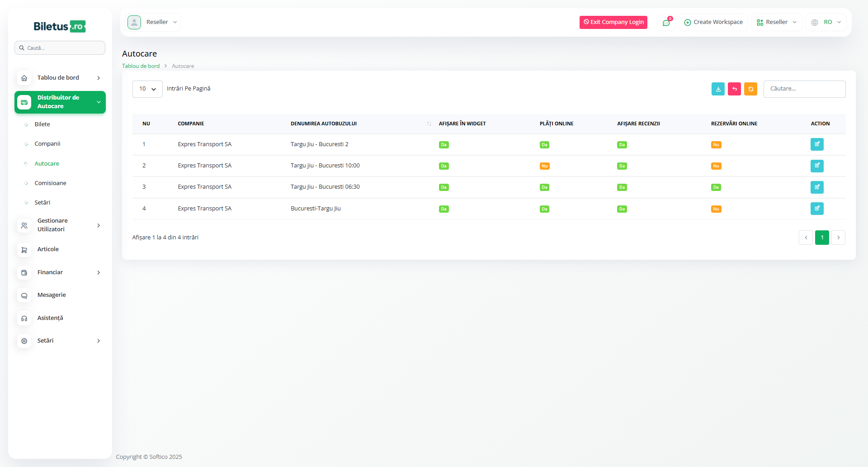Open the entries per page dropdown
The width and height of the screenshot is (868, 467).
[x=147, y=89]
